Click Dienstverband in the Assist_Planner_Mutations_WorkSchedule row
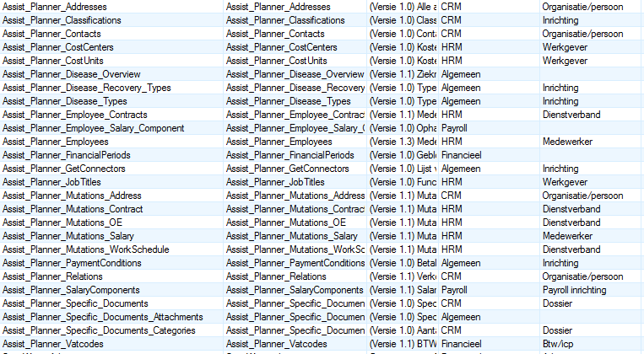This screenshot has height=354, width=644. point(571,249)
